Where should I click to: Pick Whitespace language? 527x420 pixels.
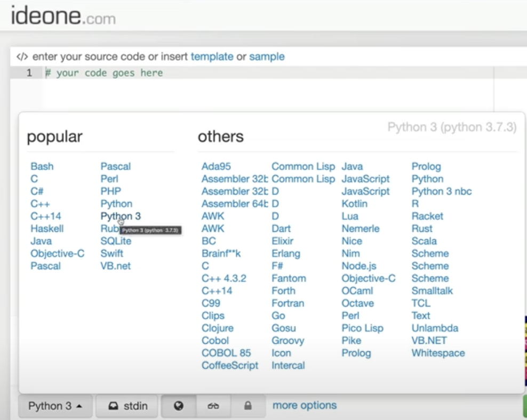438,353
